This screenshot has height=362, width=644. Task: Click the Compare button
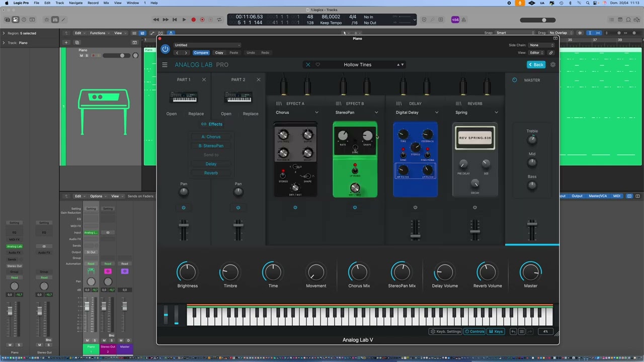pyautogui.click(x=201, y=53)
